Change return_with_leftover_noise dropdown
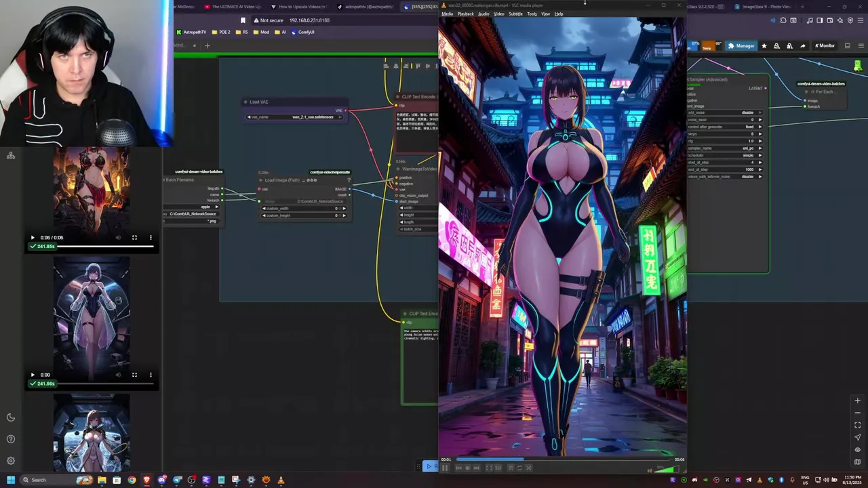868x488 pixels. 725,176
